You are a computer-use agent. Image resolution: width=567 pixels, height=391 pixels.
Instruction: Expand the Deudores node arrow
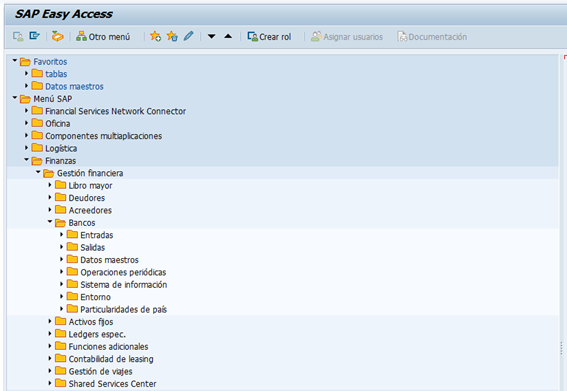pos(50,197)
